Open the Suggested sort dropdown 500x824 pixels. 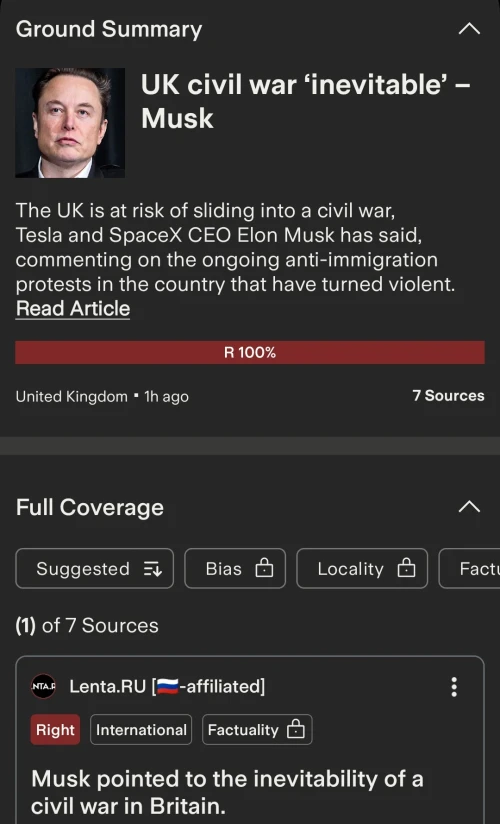point(95,569)
